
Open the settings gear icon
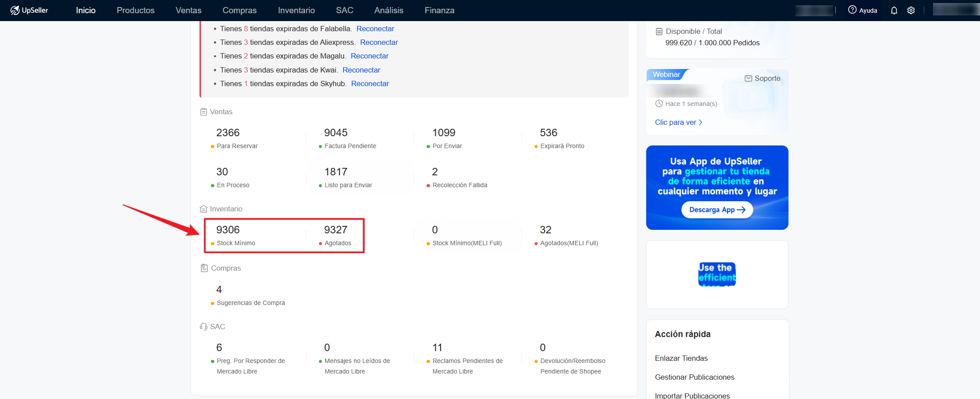point(911,10)
